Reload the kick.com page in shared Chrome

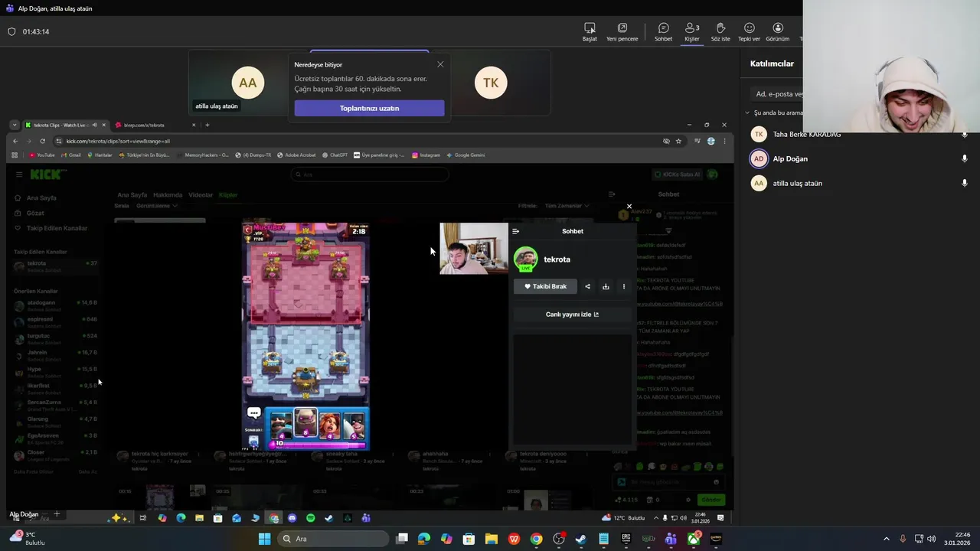(42, 141)
